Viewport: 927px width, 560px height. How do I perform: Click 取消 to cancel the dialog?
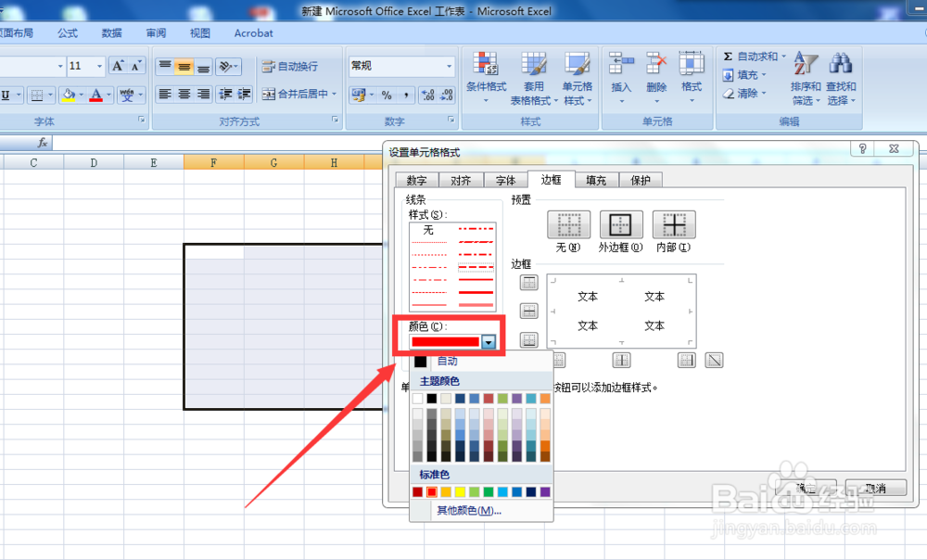(876, 488)
